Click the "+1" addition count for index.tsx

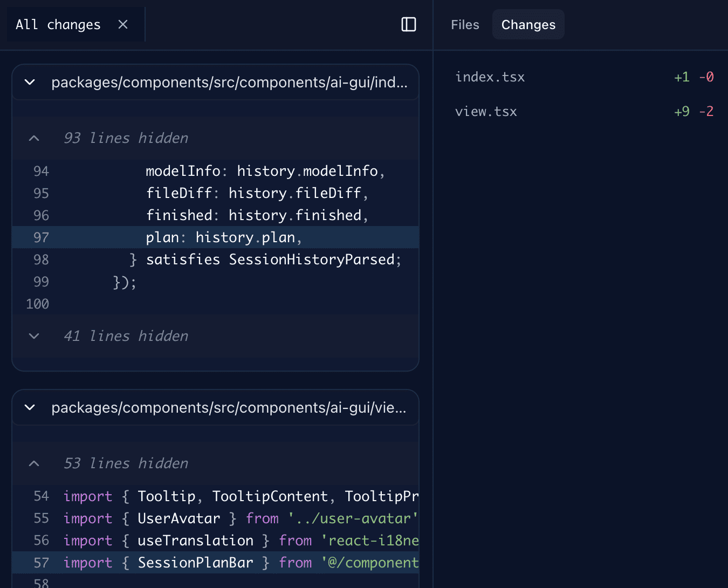(681, 77)
